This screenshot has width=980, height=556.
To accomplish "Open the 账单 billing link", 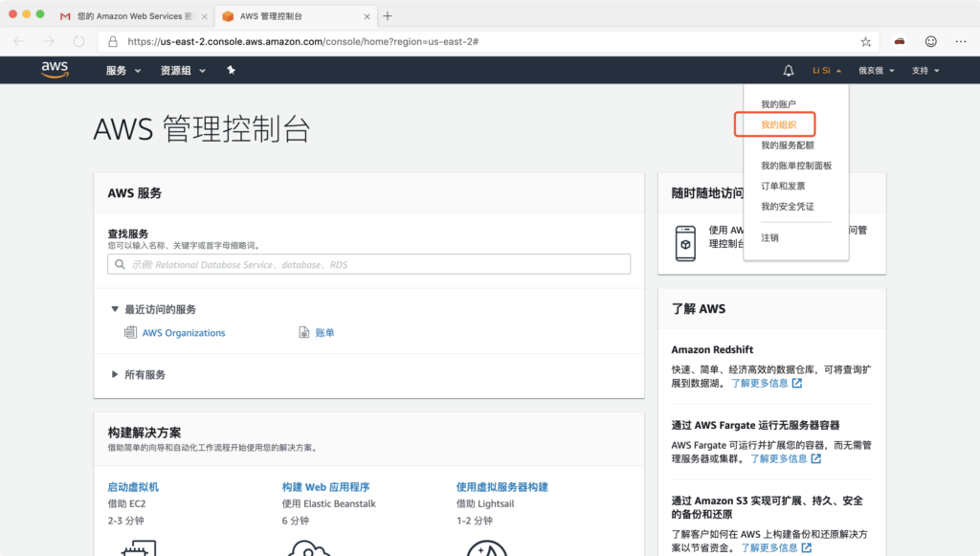I will (x=324, y=333).
